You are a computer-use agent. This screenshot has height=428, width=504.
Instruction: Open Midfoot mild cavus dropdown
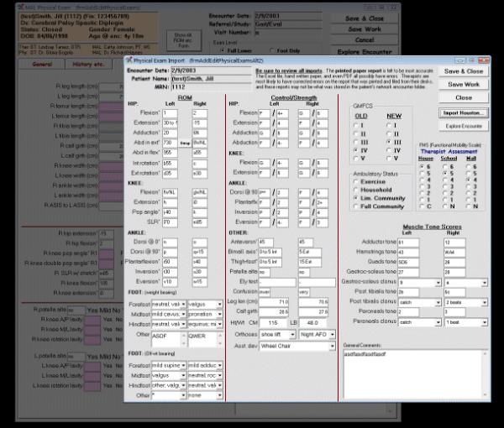pos(183,314)
